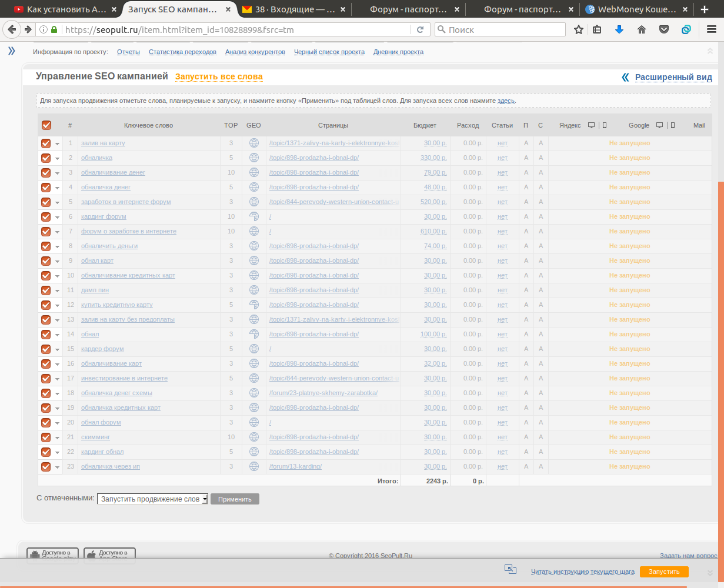
Task: Click GEO globe icon for скимминг row
Action: pos(254,437)
